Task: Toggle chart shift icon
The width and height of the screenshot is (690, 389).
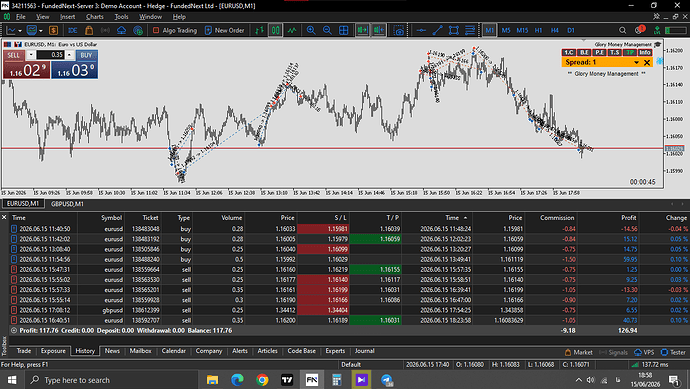Action: pyautogui.click(x=379, y=30)
